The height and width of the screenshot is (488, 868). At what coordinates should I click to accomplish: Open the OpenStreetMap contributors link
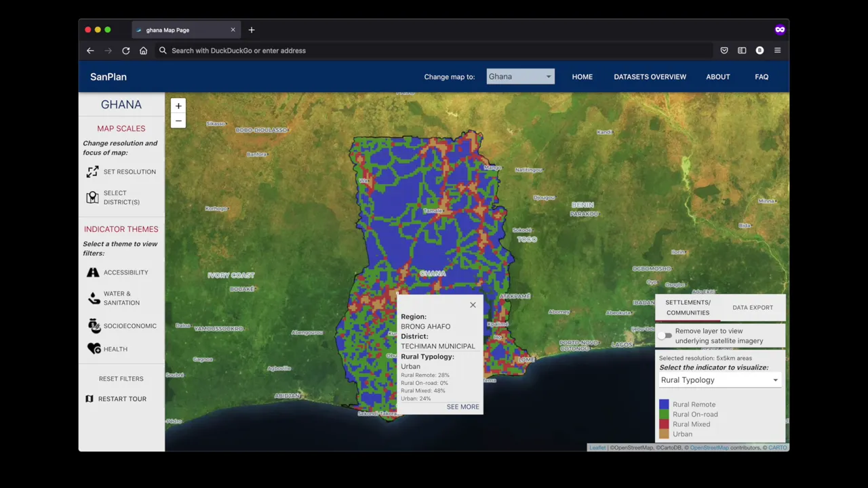(x=709, y=447)
